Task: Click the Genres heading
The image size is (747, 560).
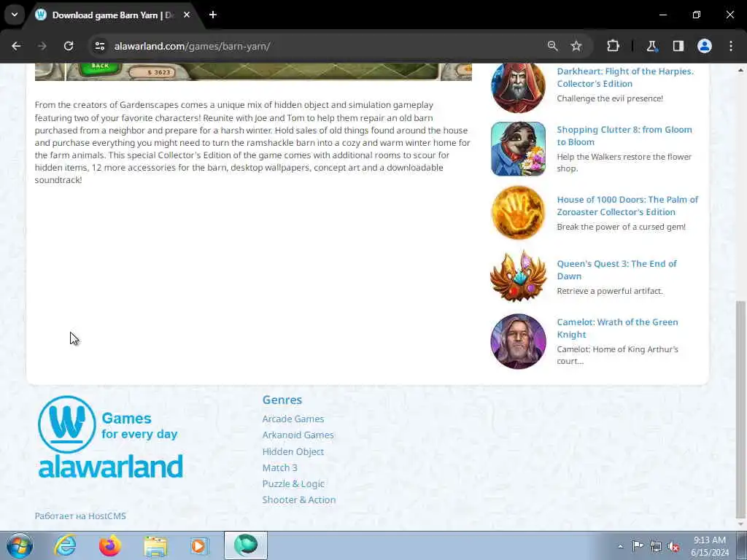Action: coord(282,400)
